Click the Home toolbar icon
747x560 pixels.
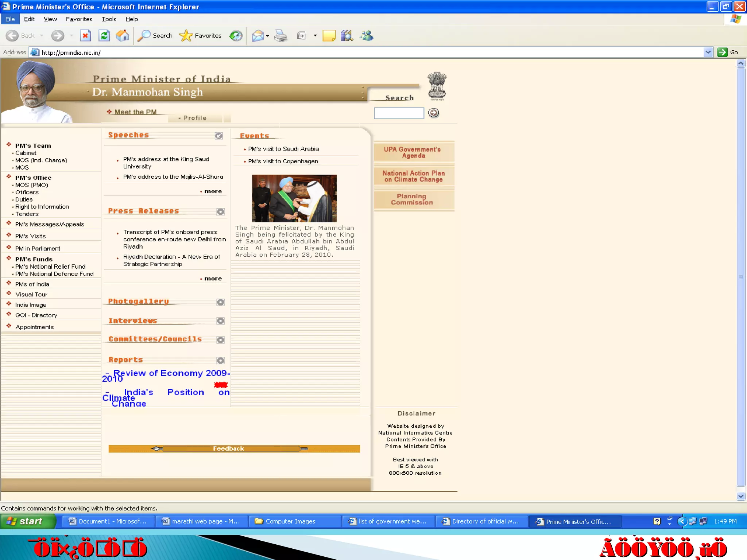123,36
